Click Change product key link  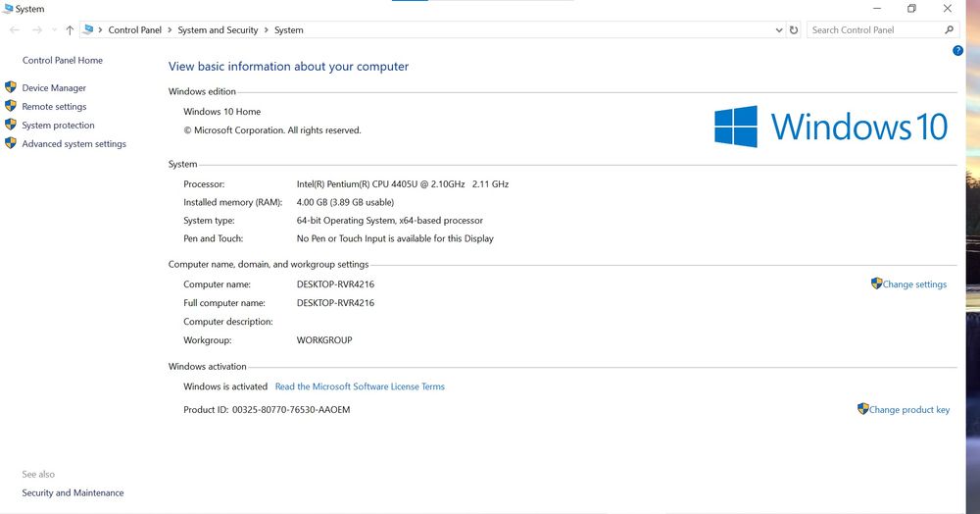pos(909,410)
